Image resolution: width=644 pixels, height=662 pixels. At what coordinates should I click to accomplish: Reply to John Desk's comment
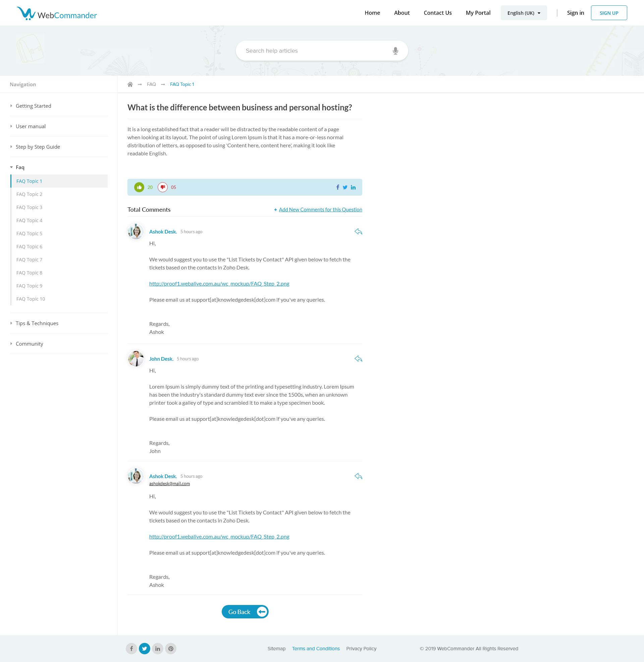point(358,359)
